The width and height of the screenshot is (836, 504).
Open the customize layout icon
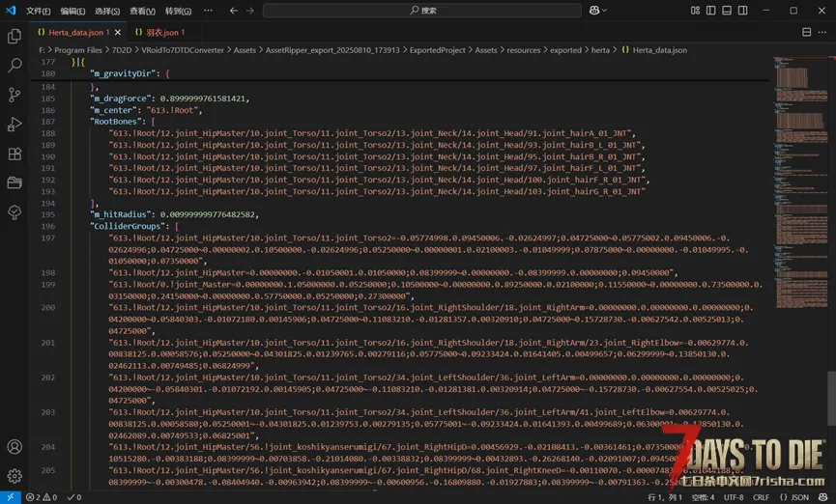tap(695, 10)
